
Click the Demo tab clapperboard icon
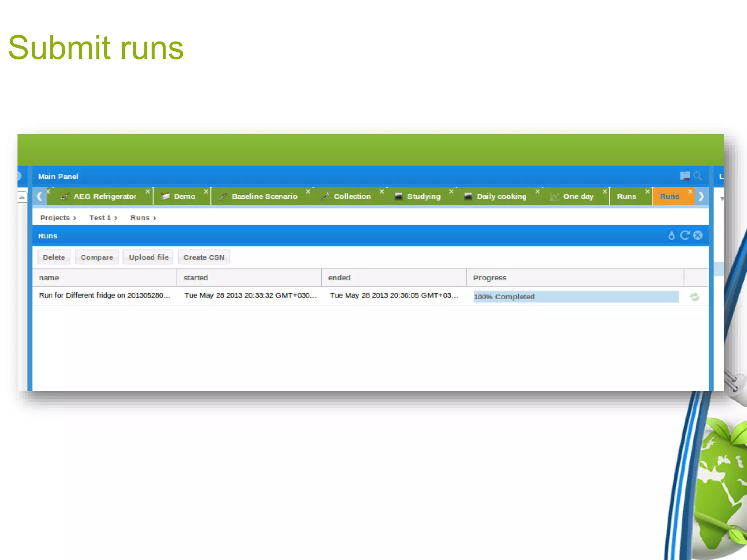tap(165, 196)
